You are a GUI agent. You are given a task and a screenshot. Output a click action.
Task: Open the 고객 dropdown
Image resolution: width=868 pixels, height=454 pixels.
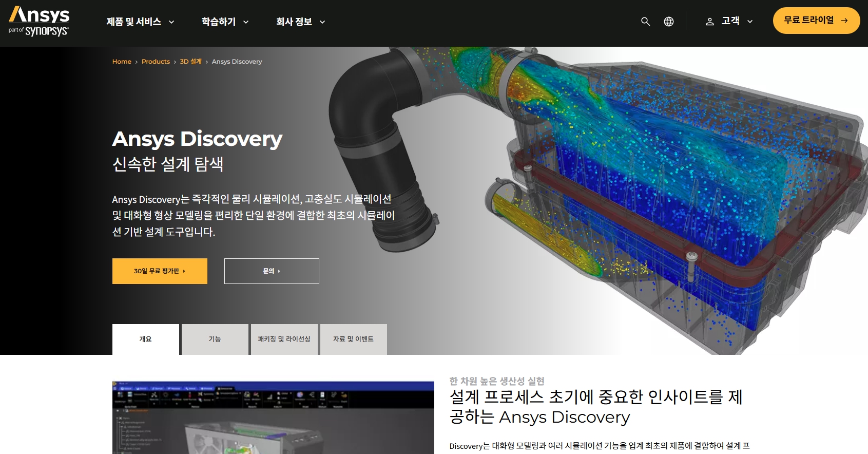point(737,21)
